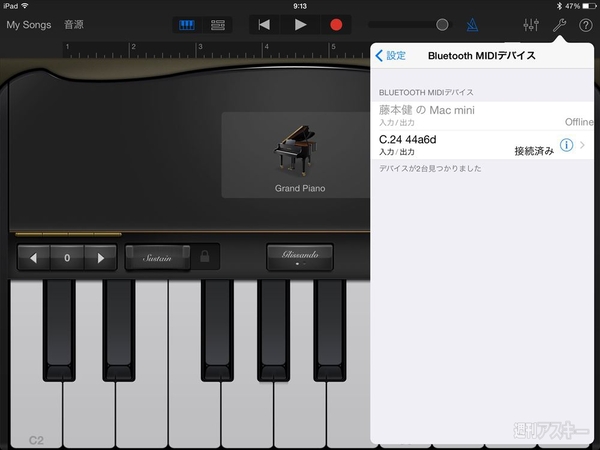Show info for C.24 44a6d device
The height and width of the screenshot is (450, 600).
tap(566, 145)
